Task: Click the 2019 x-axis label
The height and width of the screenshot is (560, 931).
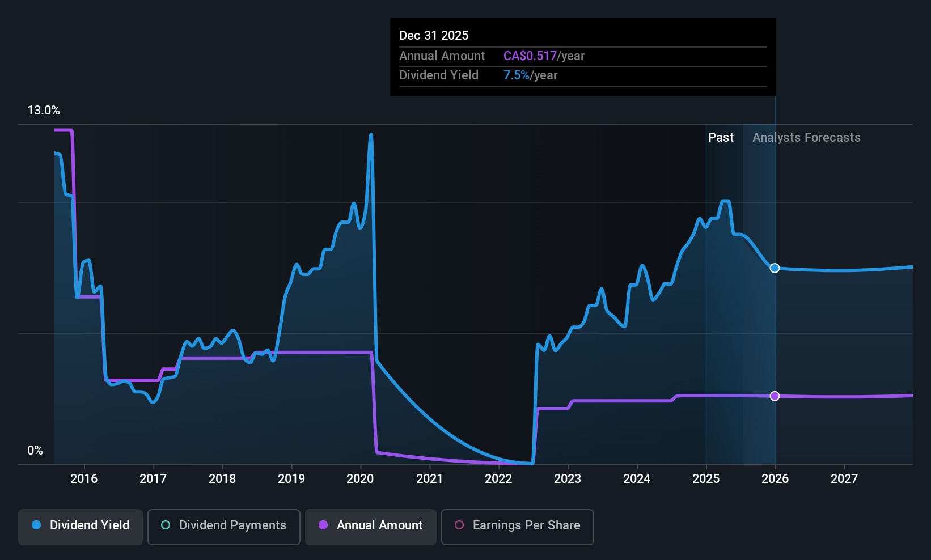Action: 291,479
